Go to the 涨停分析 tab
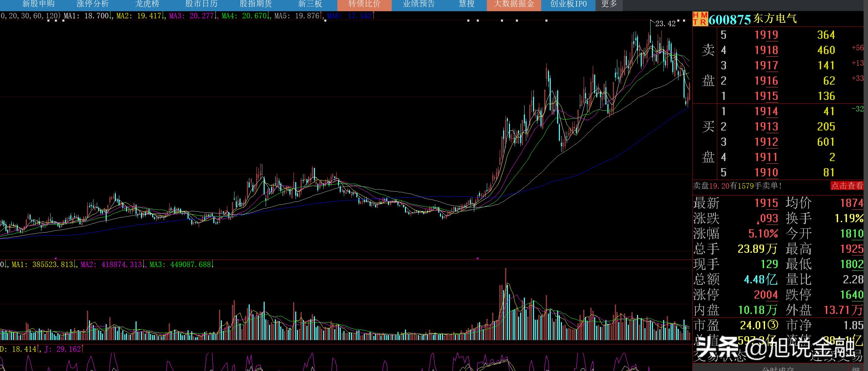The image size is (868, 371). 92,4
